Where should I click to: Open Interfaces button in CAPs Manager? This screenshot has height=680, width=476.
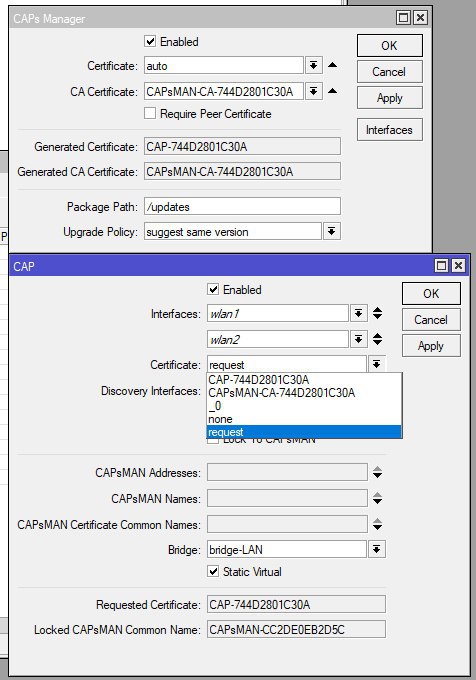click(389, 130)
